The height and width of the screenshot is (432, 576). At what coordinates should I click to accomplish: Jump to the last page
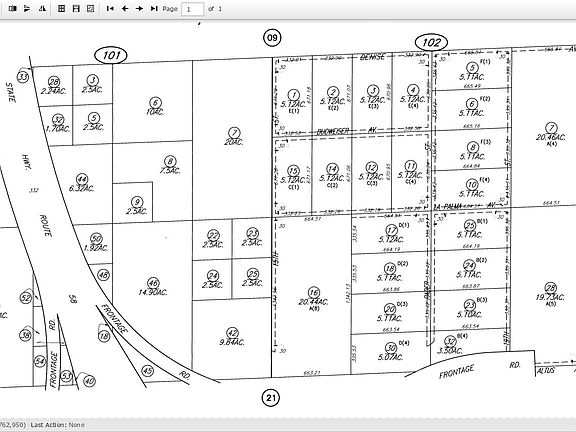[x=154, y=8]
